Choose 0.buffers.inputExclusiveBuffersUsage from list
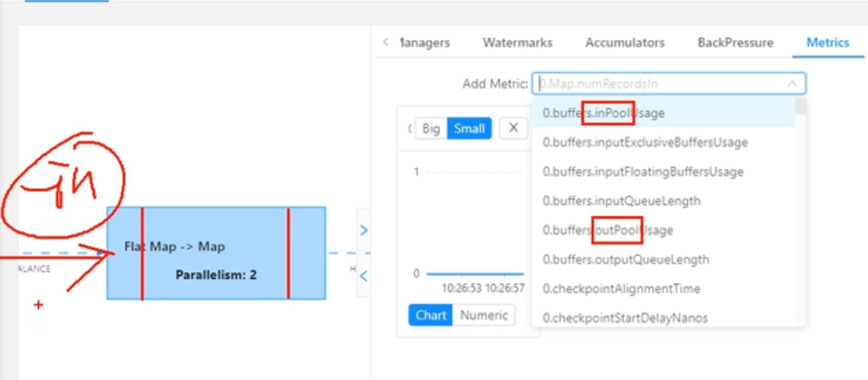The width and height of the screenshot is (868, 380). click(644, 143)
